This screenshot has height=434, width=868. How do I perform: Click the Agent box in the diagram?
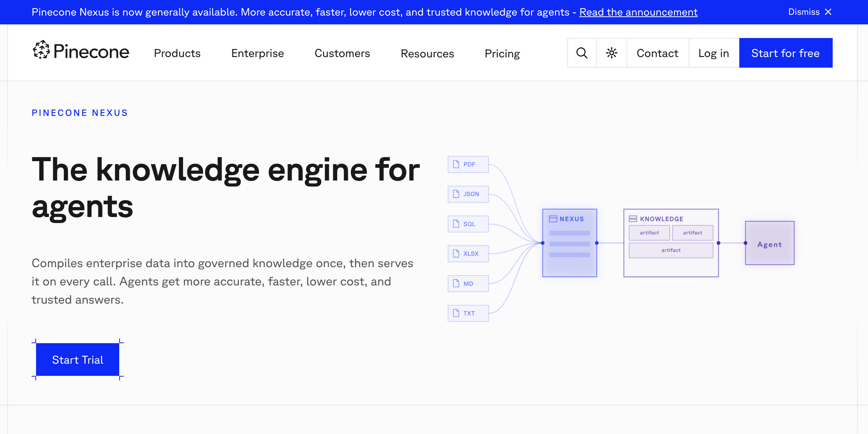(770, 243)
